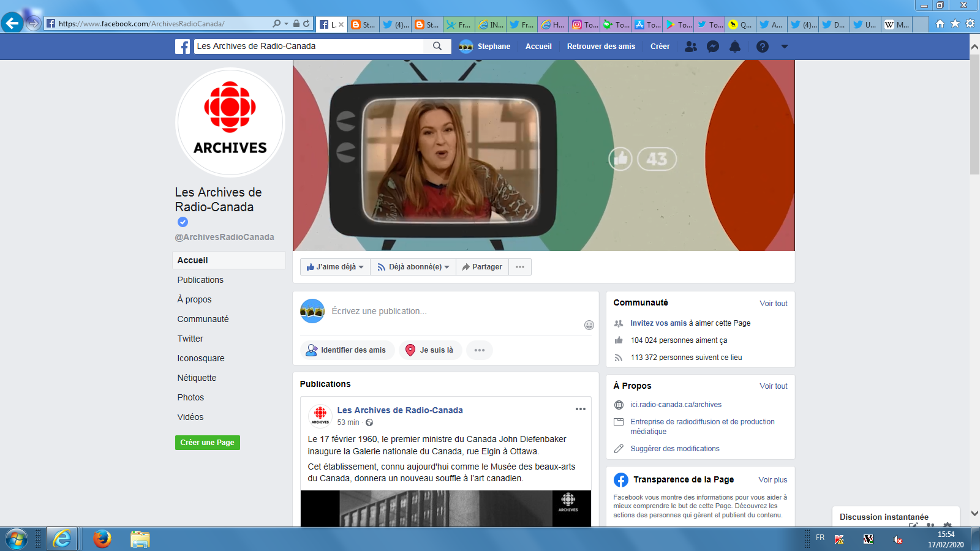The image size is (980, 551).
Task: Open Firefox from the taskbar
Action: point(102,539)
